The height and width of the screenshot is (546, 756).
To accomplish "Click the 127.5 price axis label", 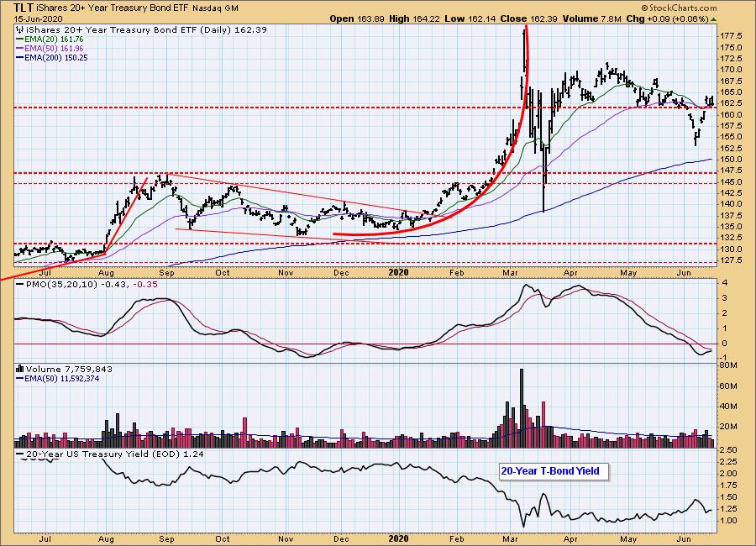I will (x=731, y=260).
